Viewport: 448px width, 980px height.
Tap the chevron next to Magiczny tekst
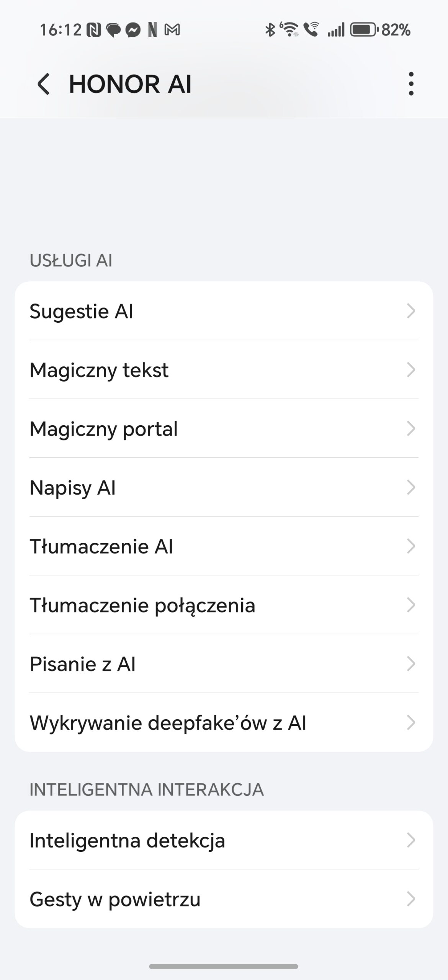click(411, 370)
